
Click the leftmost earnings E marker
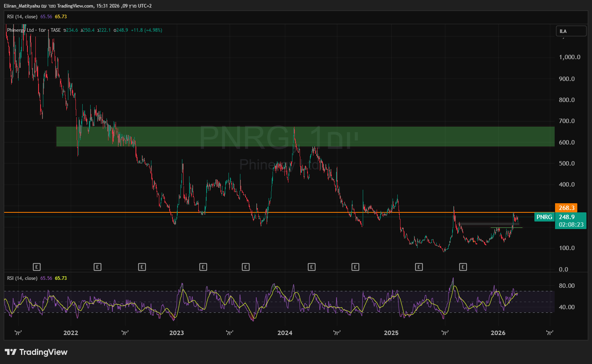click(x=37, y=267)
